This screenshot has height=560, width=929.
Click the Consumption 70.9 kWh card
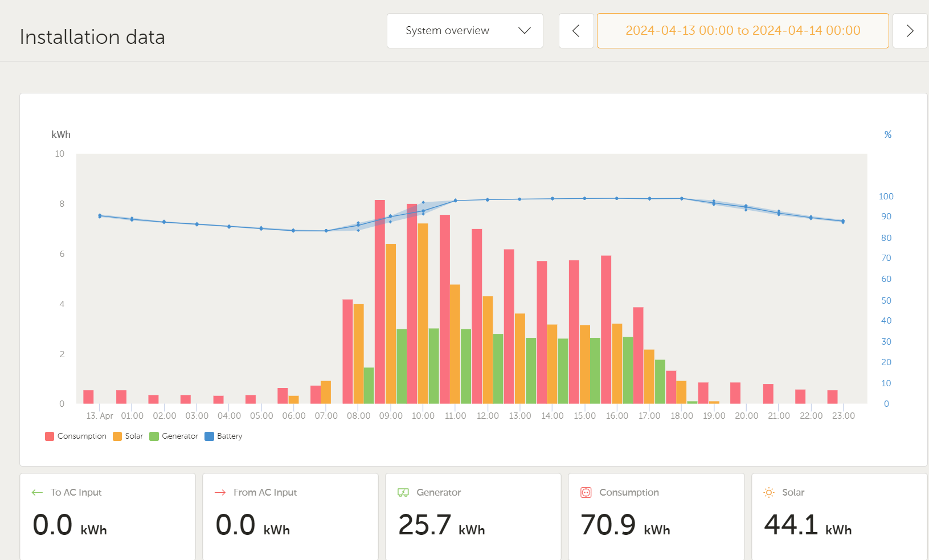click(x=656, y=516)
